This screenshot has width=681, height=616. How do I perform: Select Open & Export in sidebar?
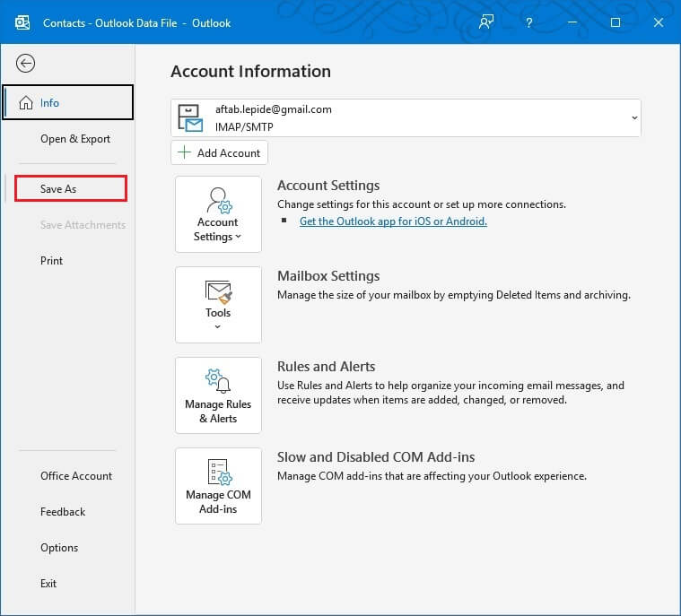coord(75,139)
